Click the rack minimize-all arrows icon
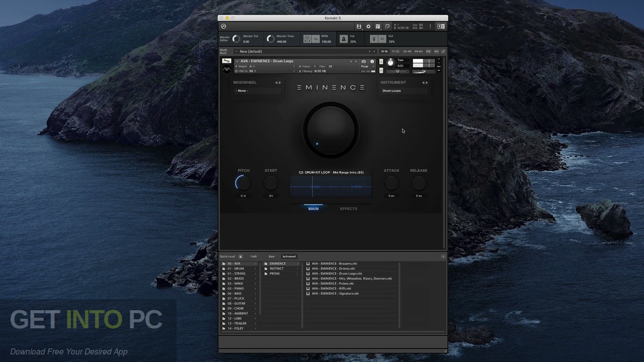644x362 pixels. (x=443, y=51)
